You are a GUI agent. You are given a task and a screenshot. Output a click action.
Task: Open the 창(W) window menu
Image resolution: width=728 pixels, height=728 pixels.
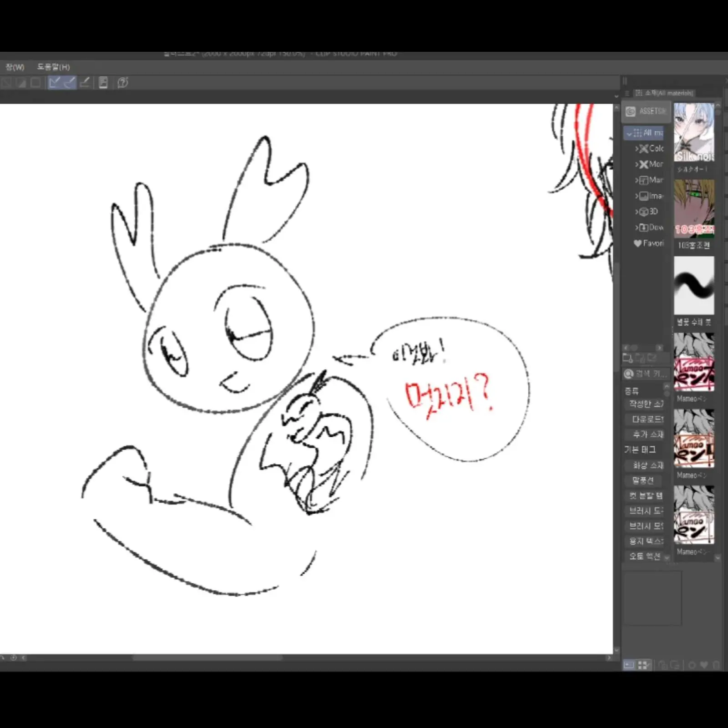[15, 67]
